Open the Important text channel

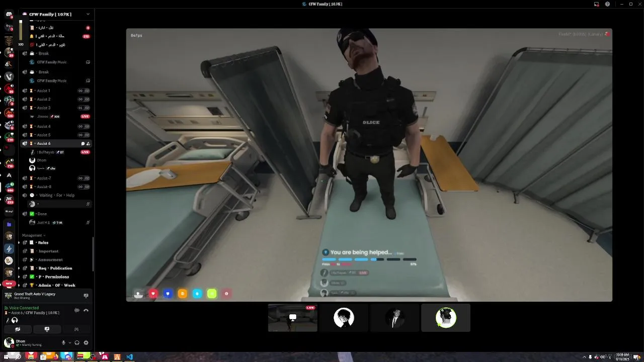point(56,251)
